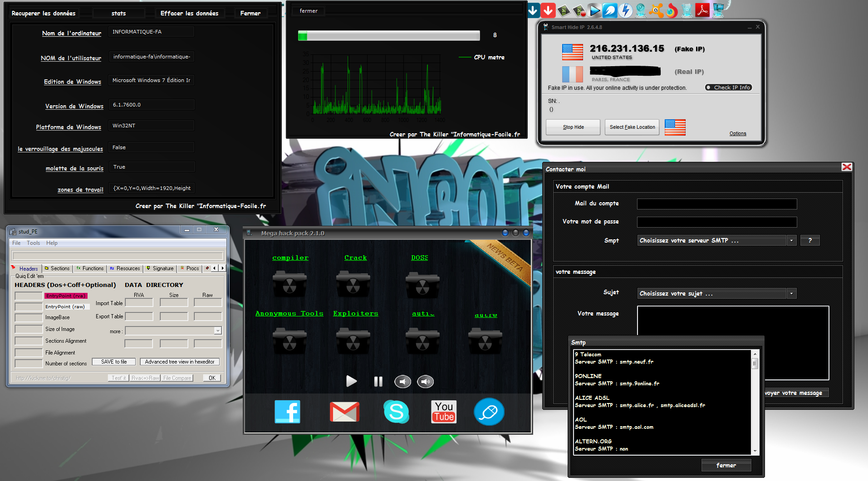Pause playback in Mega hack pack

coord(378,382)
